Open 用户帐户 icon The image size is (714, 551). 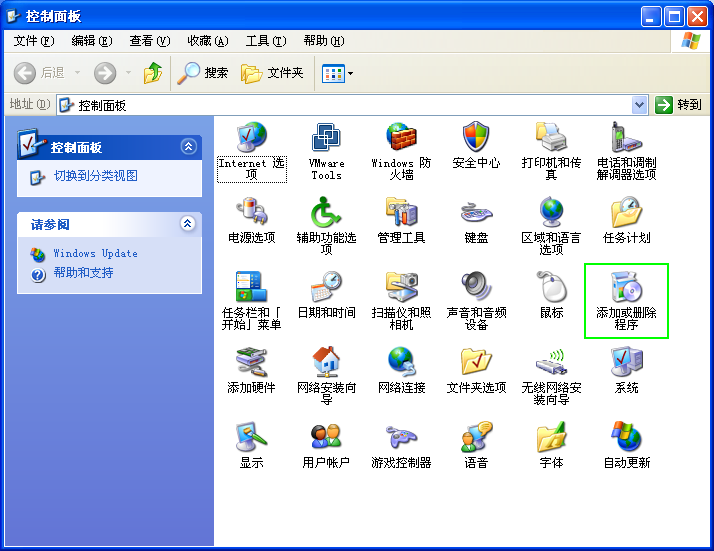(x=326, y=436)
